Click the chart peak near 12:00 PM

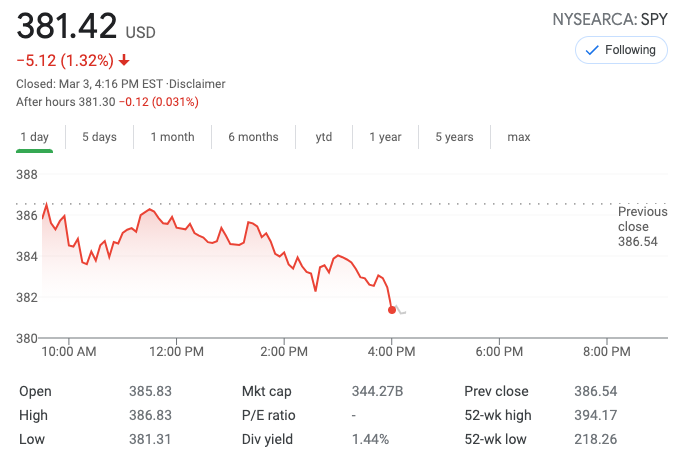150,209
